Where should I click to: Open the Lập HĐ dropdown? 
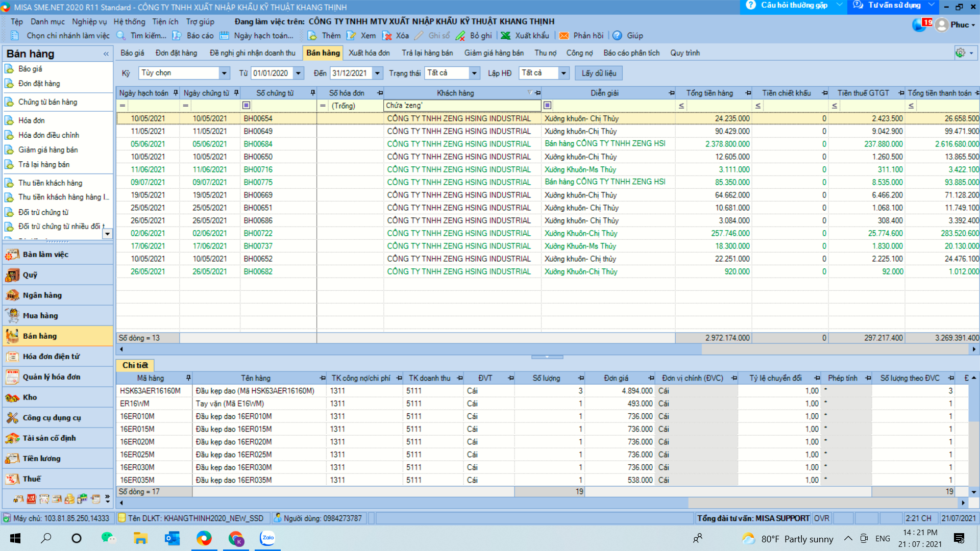[563, 73]
